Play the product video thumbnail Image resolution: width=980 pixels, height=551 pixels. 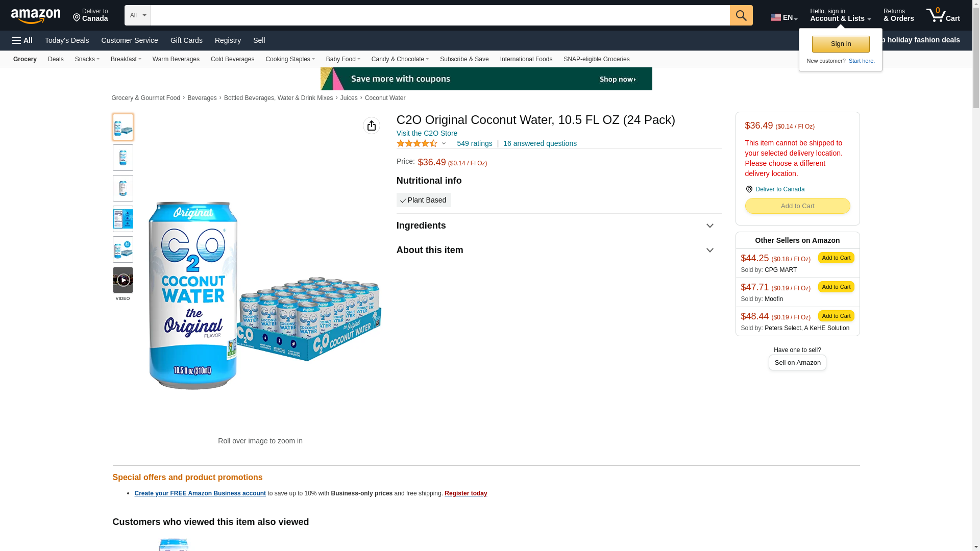click(123, 280)
